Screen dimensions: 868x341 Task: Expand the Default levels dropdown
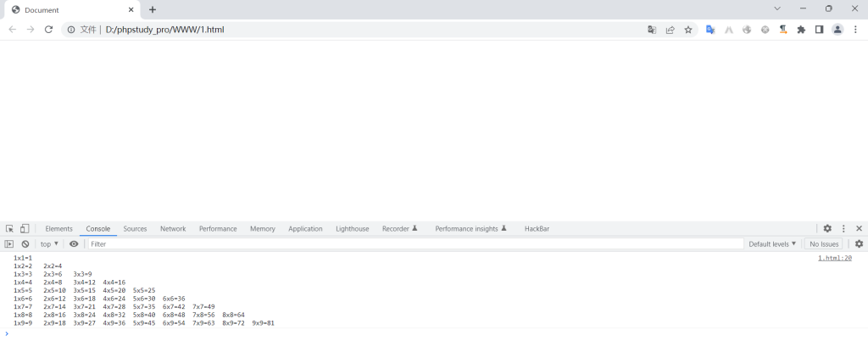coord(772,243)
